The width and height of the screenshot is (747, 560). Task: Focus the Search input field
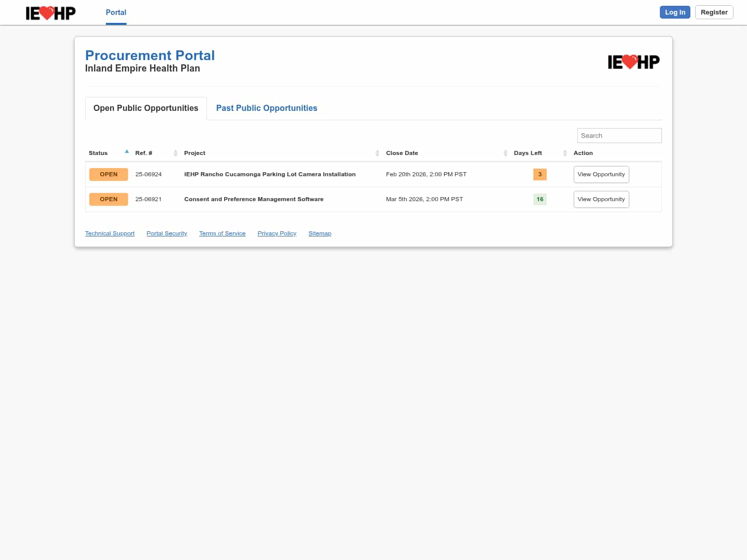pos(619,136)
